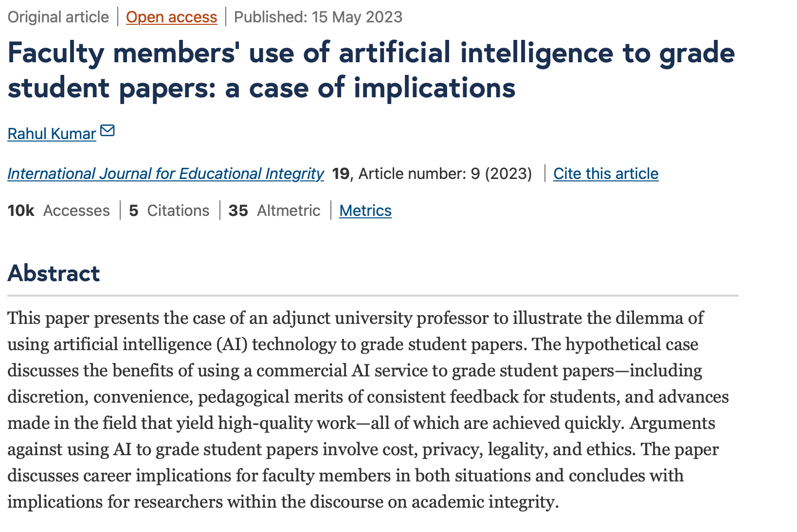Click the 10k Accesses count
The image size is (797, 532).
58,211
